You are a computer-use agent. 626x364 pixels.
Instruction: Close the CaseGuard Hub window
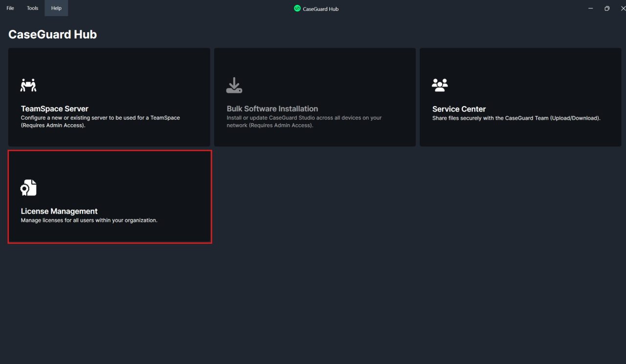point(623,8)
